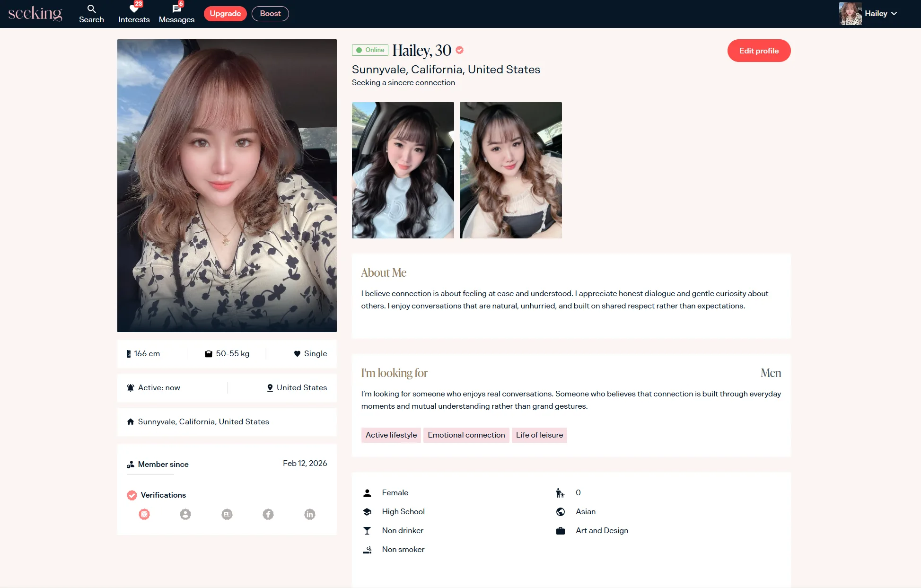Select the Emotional connection tag
921x588 pixels.
pos(466,435)
